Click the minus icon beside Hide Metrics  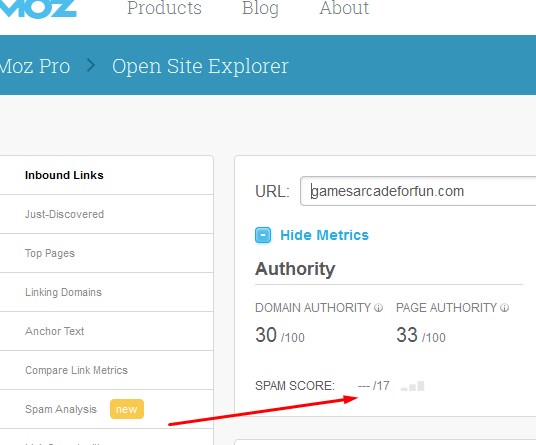click(263, 235)
